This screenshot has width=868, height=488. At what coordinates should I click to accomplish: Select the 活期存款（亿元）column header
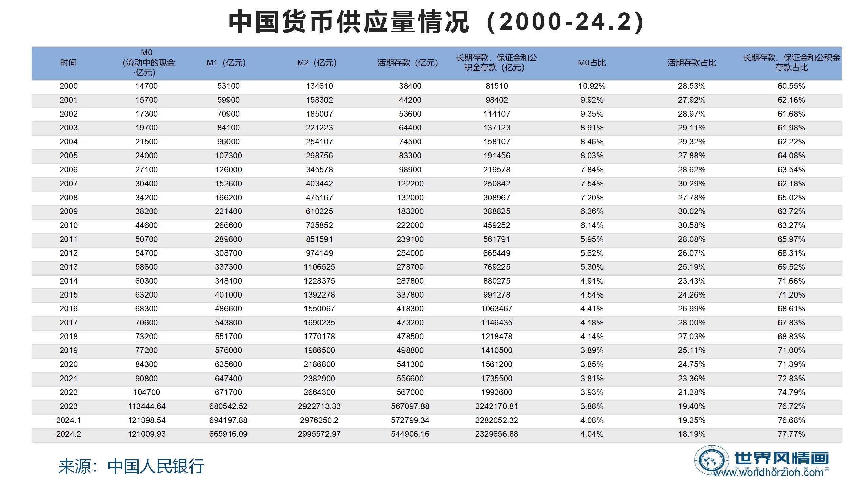click(x=408, y=63)
